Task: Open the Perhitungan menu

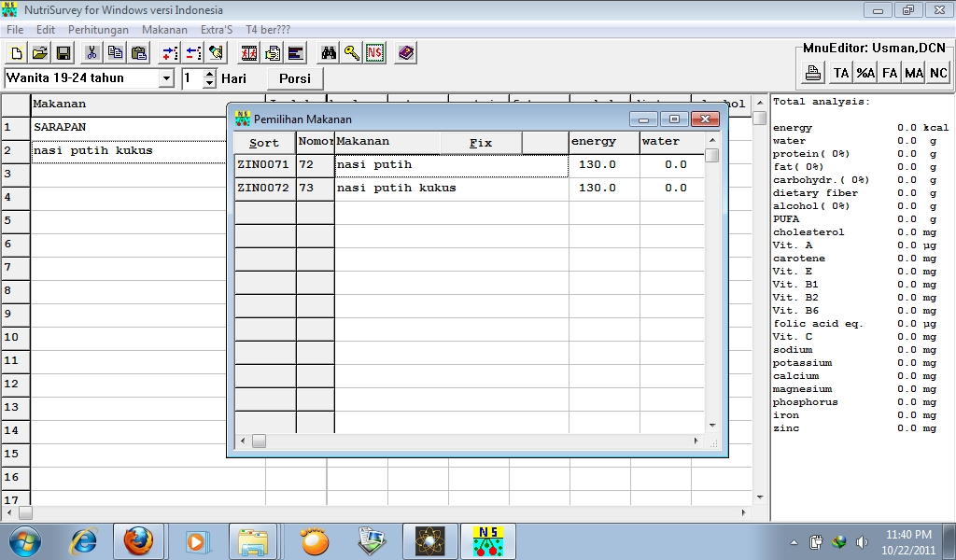Action: click(98, 29)
